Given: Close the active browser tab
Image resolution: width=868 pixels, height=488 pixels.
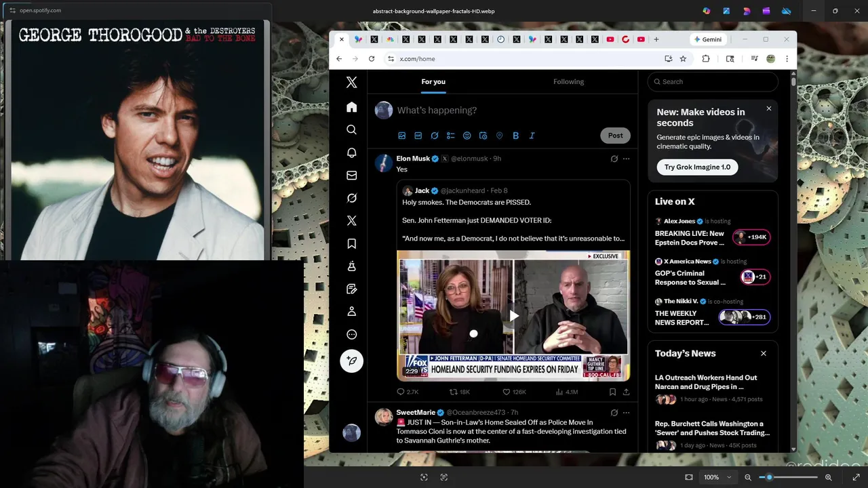Looking at the screenshot, I should click(342, 39).
